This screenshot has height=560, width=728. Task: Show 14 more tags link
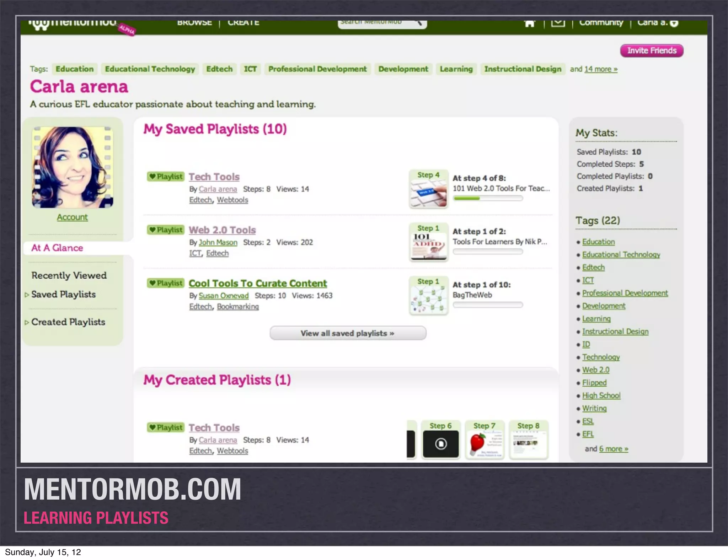click(601, 69)
